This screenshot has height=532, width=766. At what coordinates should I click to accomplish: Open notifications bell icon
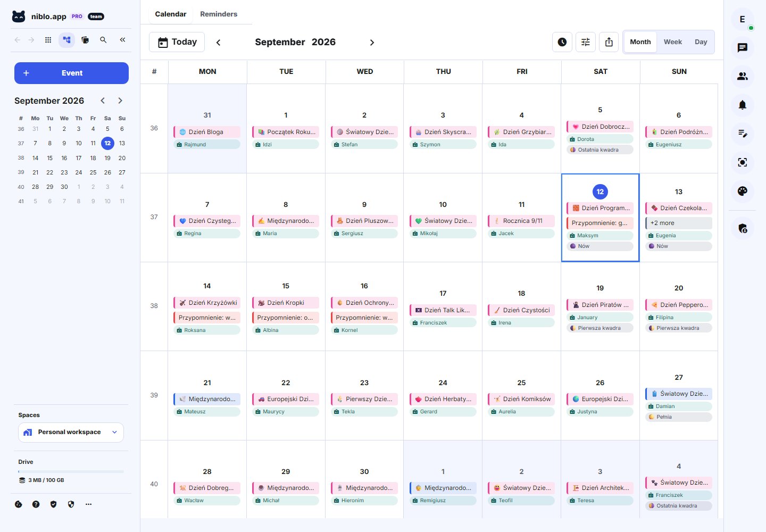[x=743, y=105]
